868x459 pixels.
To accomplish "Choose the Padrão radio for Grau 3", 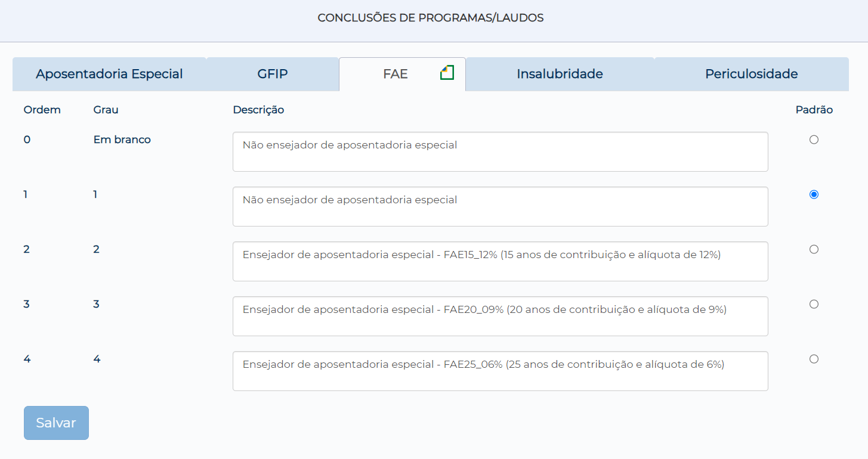I will pos(814,304).
